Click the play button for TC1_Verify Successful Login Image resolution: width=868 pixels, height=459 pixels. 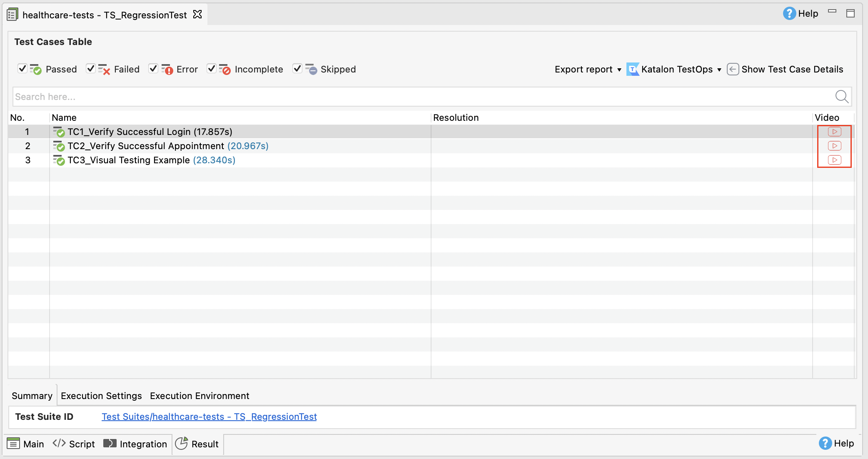click(x=833, y=131)
